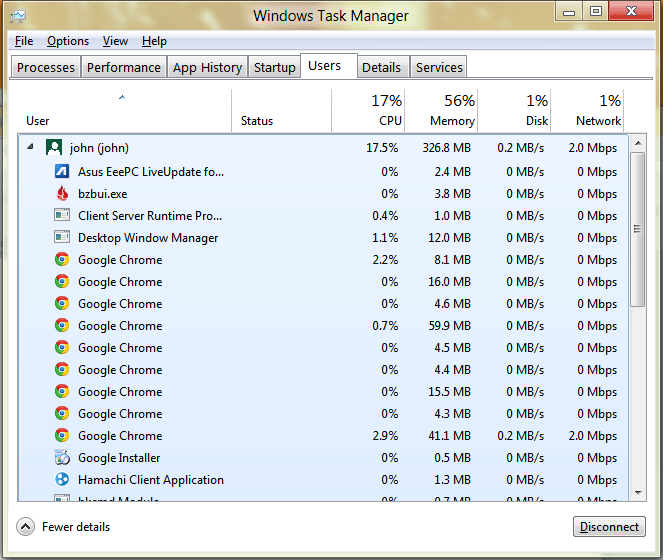This screenshot has height=560, width=664.
Task: Click the Chrome icon using 8.1 MB
Action: pyautogui.click(x=62, y=259)
